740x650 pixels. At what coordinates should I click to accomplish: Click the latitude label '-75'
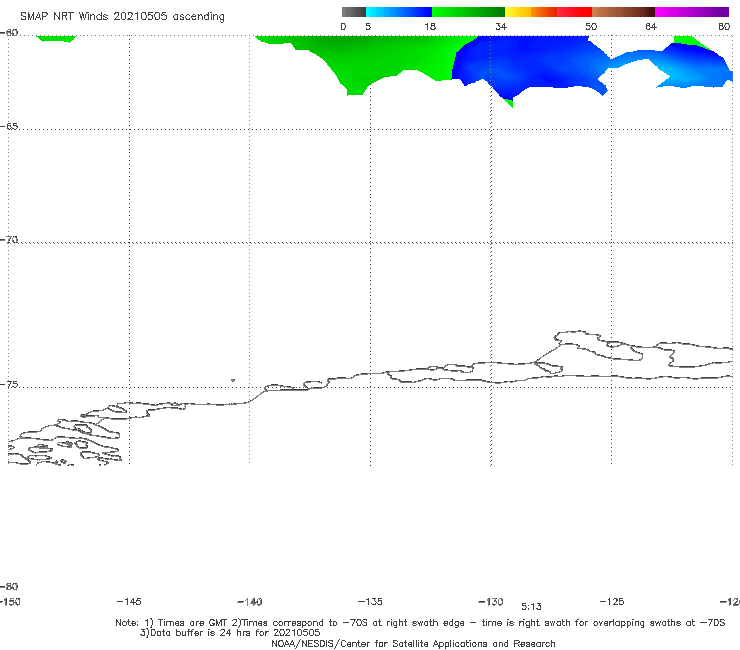point(9,385)
